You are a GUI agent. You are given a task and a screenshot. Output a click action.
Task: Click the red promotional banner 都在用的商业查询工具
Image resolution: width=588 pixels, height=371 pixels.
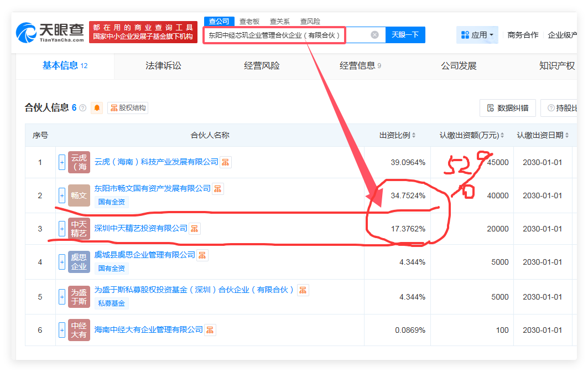click(x=143, y=32)
